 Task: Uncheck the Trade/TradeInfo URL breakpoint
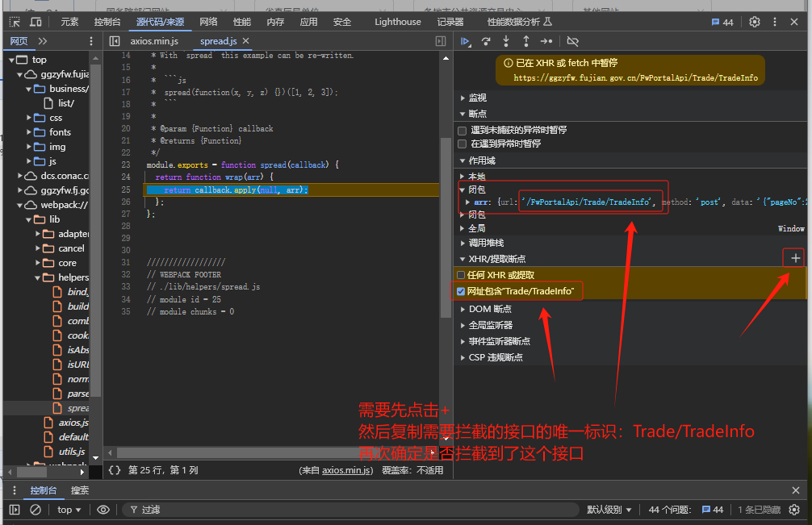(x=461, y=292)
